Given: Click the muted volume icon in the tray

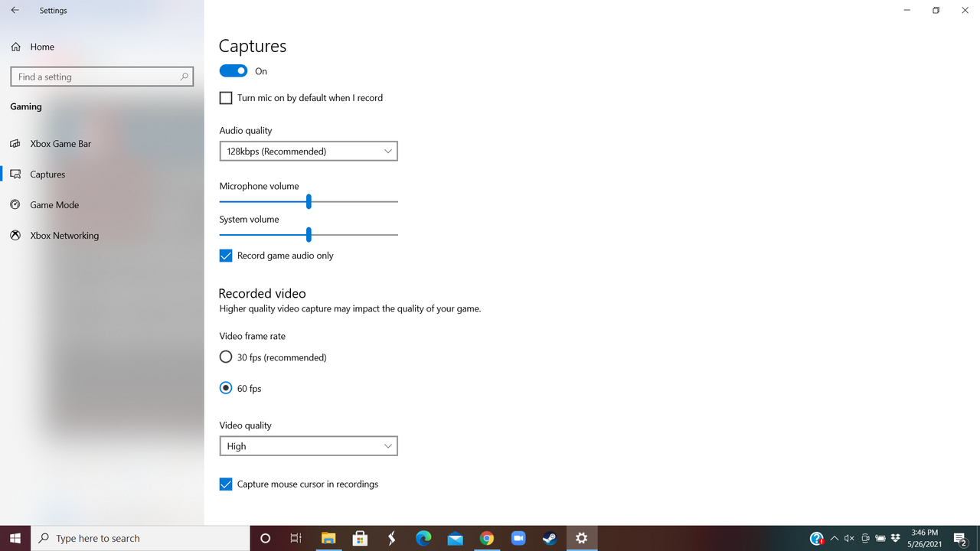Looking at the screenshot, I should point(849,539).
